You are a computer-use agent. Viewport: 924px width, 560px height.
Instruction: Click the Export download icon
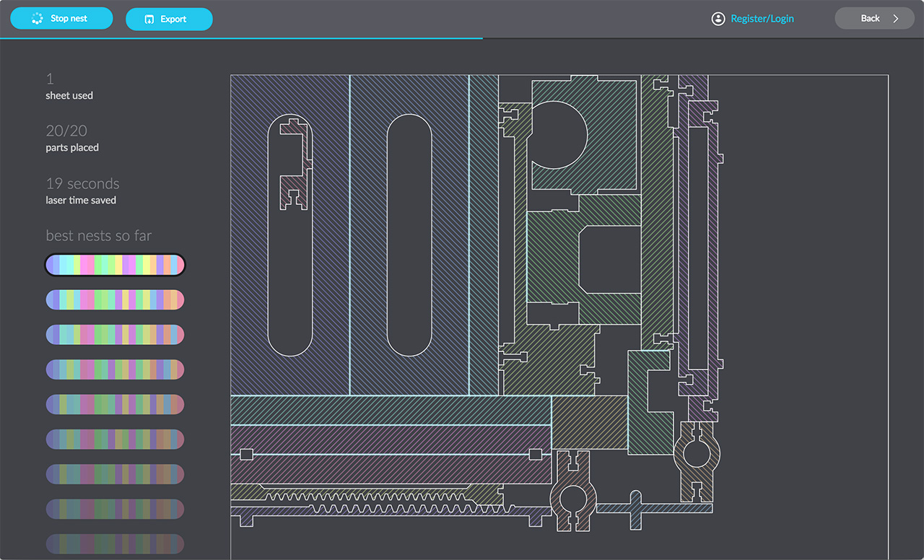pyautogui.click(x=149, y=18)
